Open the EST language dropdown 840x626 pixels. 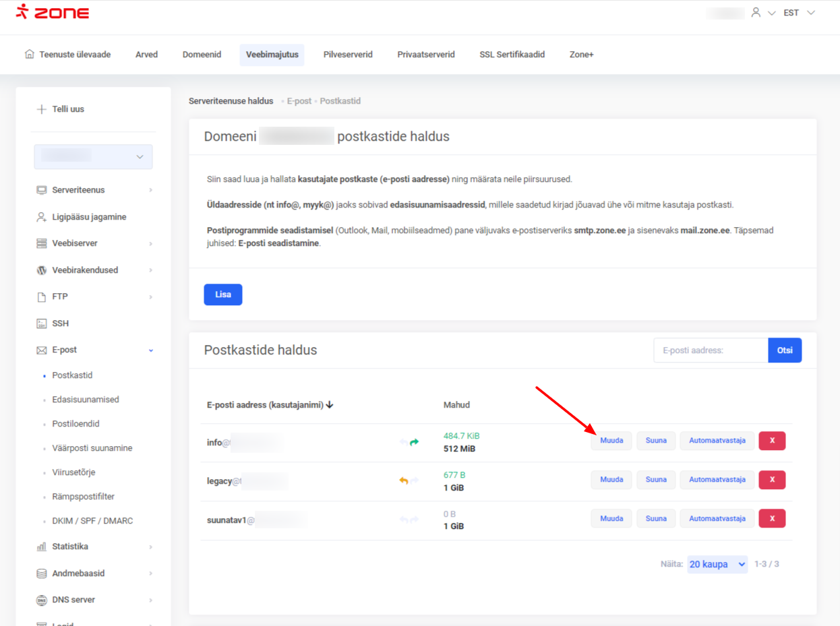click(x=800, y=13)
